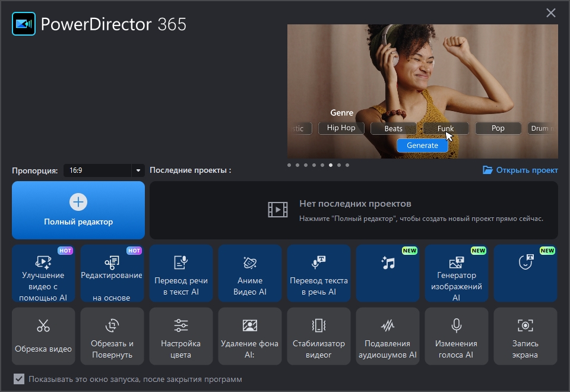
Task: Launch AI Audio Denoise (Подавления аудиошумов AI)
Action: click(x=388, y=336)
